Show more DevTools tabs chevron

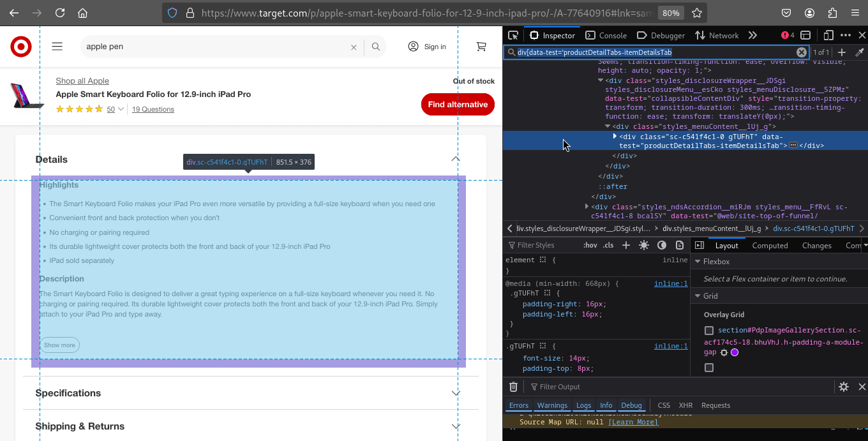(x=752, y=35)
